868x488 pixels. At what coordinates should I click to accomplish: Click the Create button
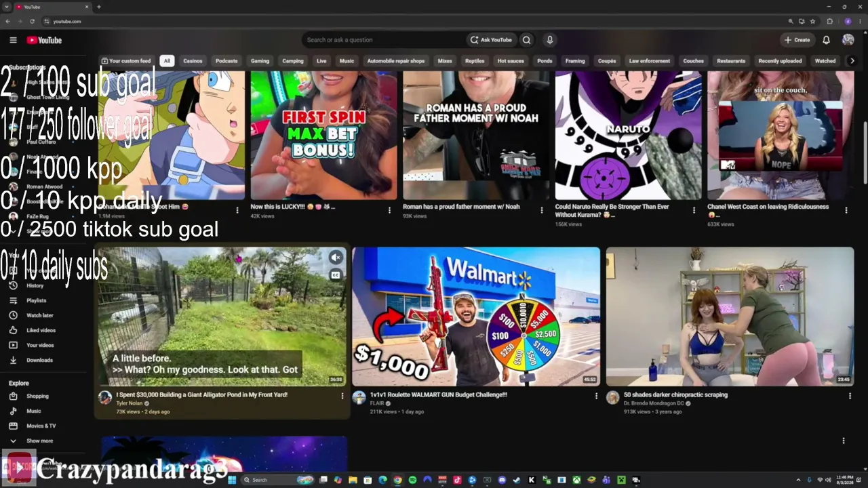click(x=797, y=40)
